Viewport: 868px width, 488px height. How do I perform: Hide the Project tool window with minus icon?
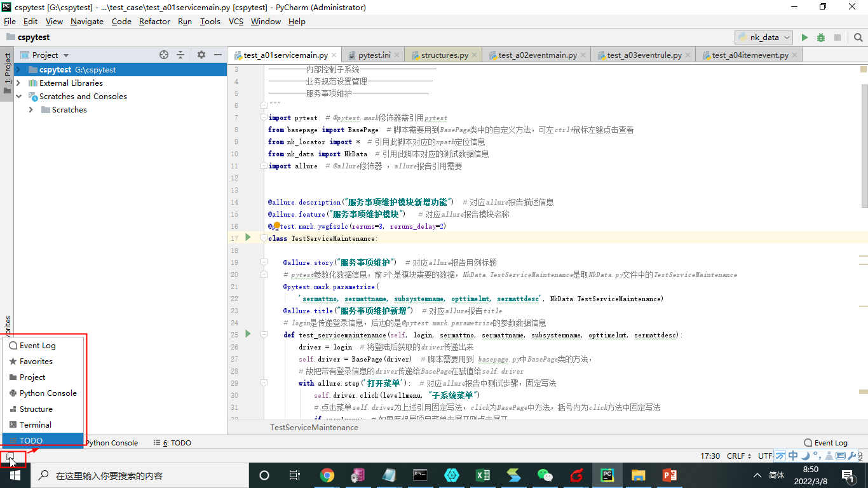(217, 55)
